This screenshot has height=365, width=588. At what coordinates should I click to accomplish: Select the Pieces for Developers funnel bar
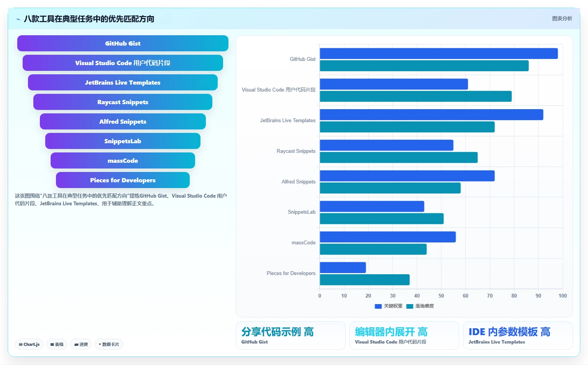123,180
